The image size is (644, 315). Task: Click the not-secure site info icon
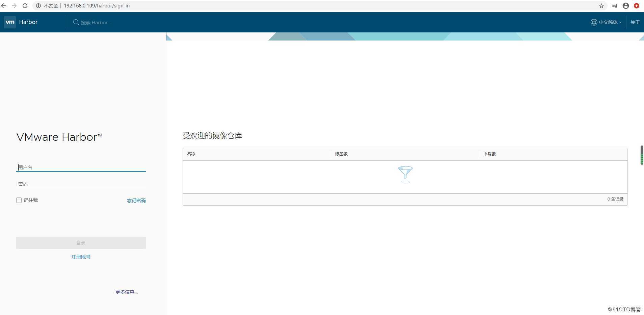pyautogui.click(x=38, y=6)
